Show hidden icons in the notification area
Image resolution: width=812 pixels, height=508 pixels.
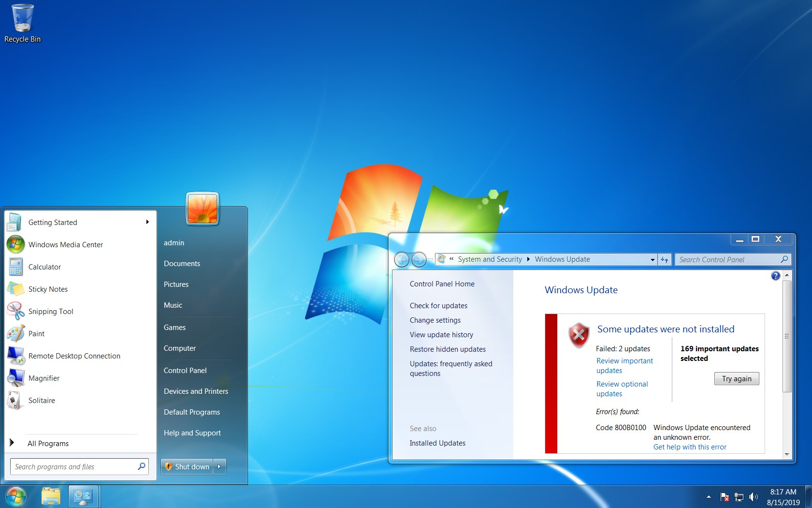point(709,496)
